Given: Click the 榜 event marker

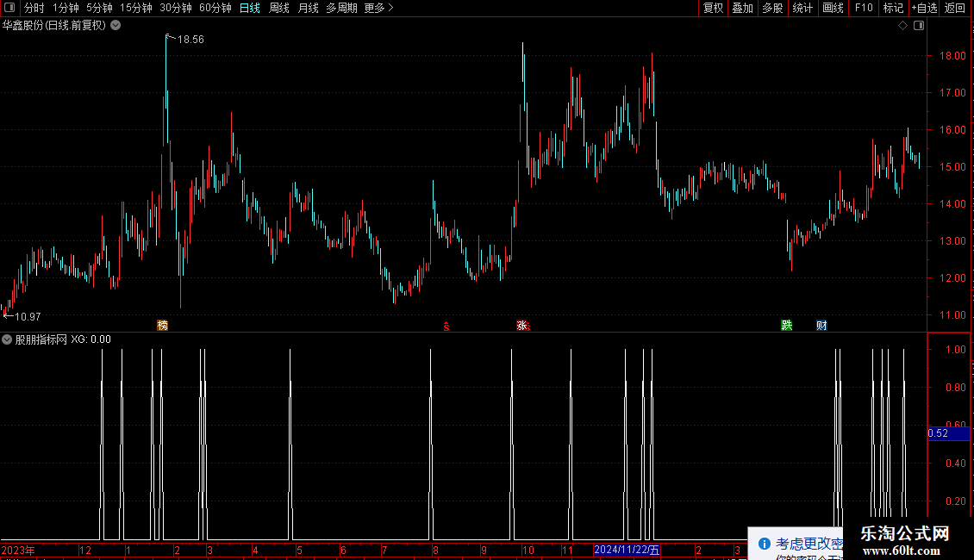Looking at the screenshot, I should pyautogui.click(x=163, y=325).
